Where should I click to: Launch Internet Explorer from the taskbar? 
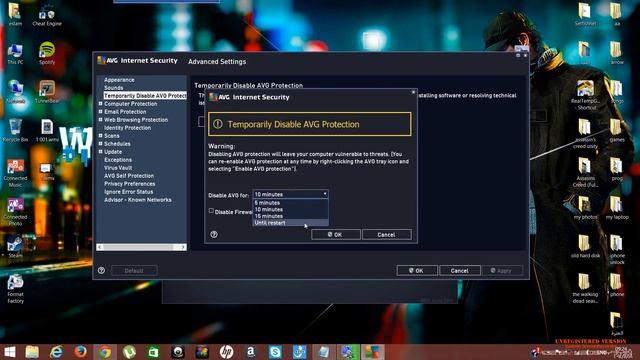tap(56, 352)
